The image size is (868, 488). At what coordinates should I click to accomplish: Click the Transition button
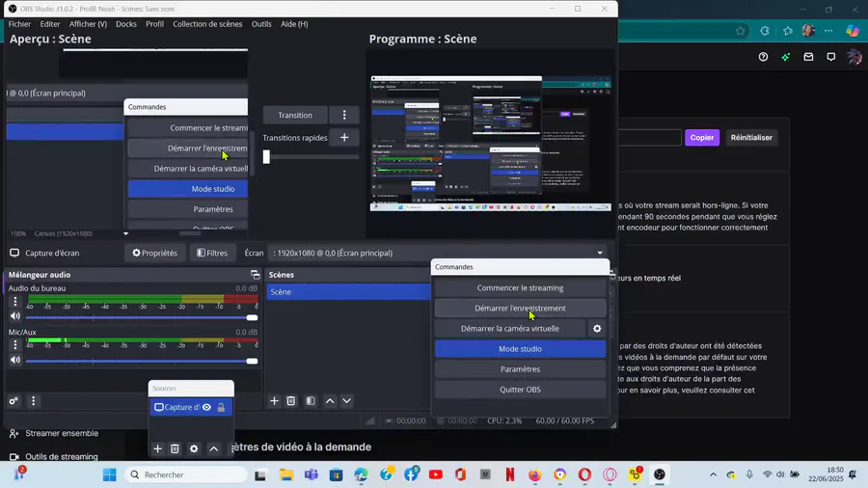pyautogui.click(x=295, y=115)
